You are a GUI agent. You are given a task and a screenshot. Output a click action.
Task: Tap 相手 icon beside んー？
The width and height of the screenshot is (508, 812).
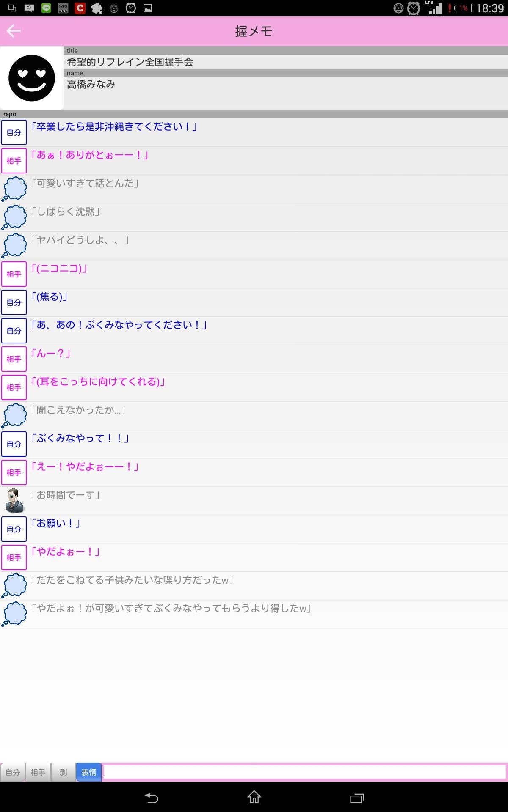click(x=14, y=359)
